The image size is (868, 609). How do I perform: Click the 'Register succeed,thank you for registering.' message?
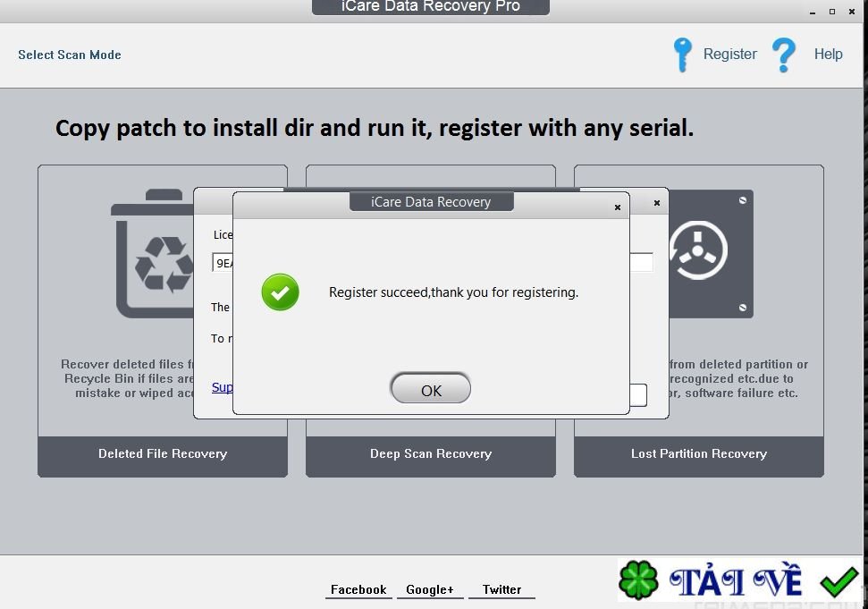pyautogui.click(x=453, y=292)
